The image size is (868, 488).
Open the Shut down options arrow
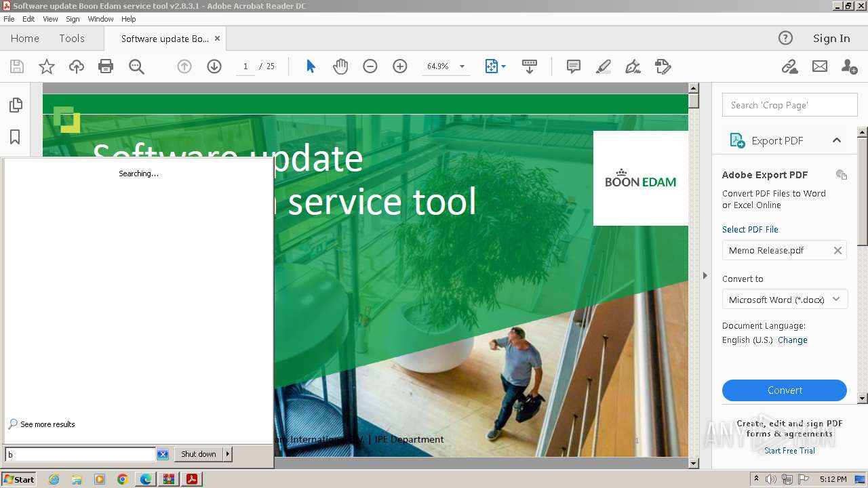(228, 454)
